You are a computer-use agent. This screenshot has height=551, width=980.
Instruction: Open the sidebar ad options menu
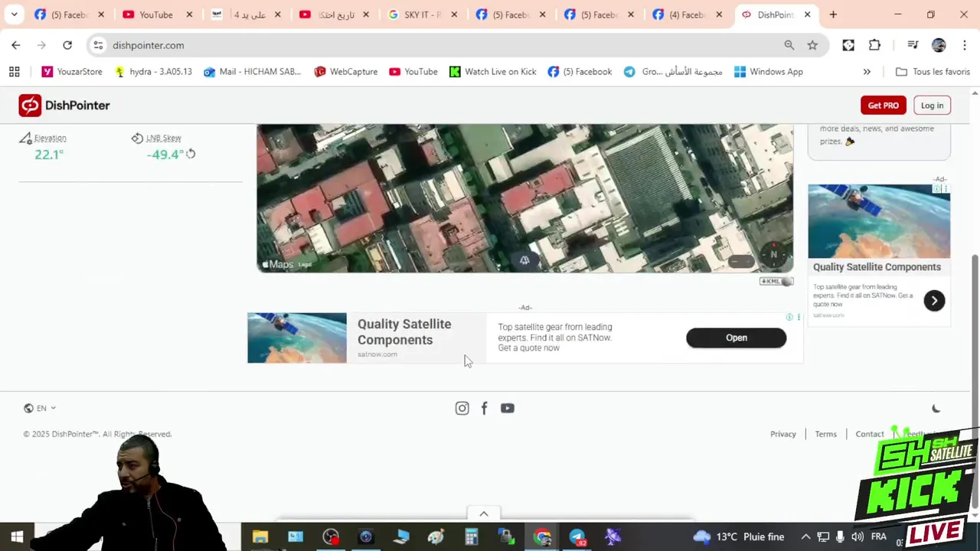(x=946, y=188)
